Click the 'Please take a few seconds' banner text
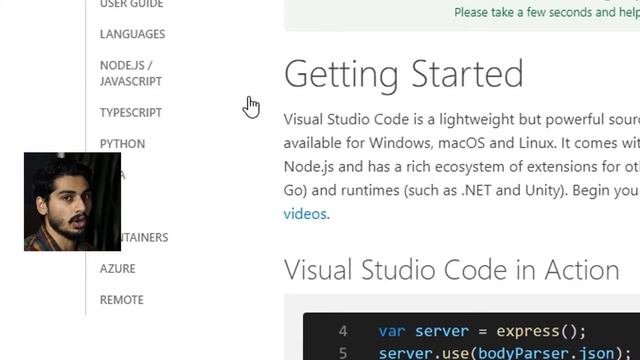Screen dimensions: 640x360 (x=547, y=12)
